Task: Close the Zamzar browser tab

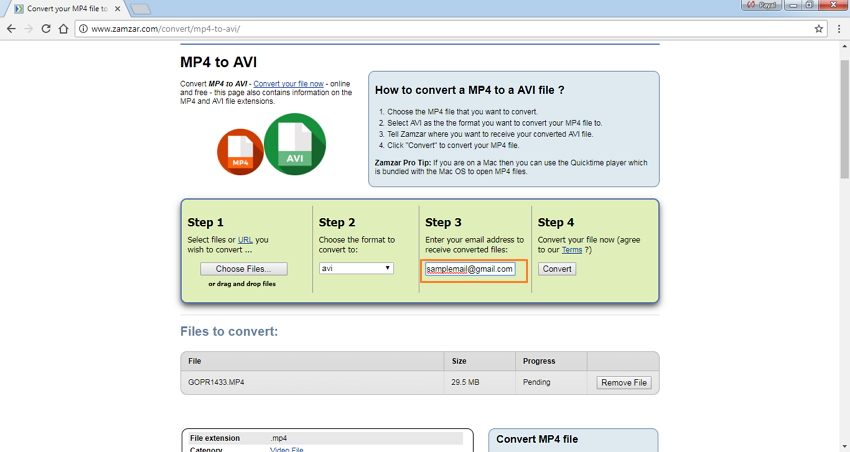Action: coord(120,9)
